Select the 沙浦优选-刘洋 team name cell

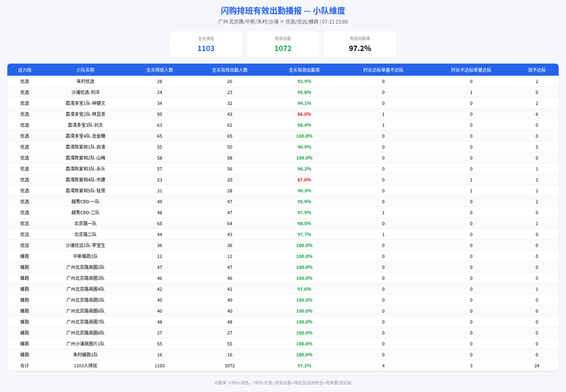click(86, 92)
